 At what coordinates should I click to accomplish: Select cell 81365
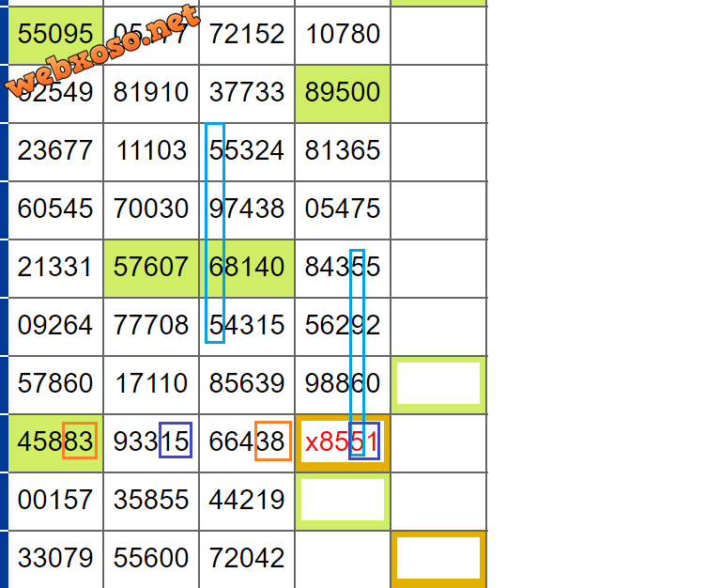click(343, 152)
